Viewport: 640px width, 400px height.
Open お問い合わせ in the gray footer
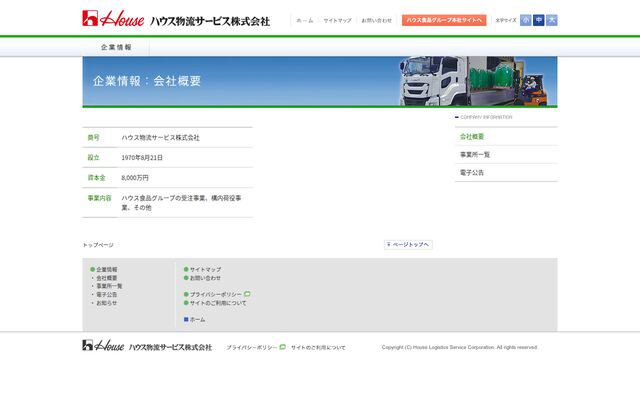(205, 278)
